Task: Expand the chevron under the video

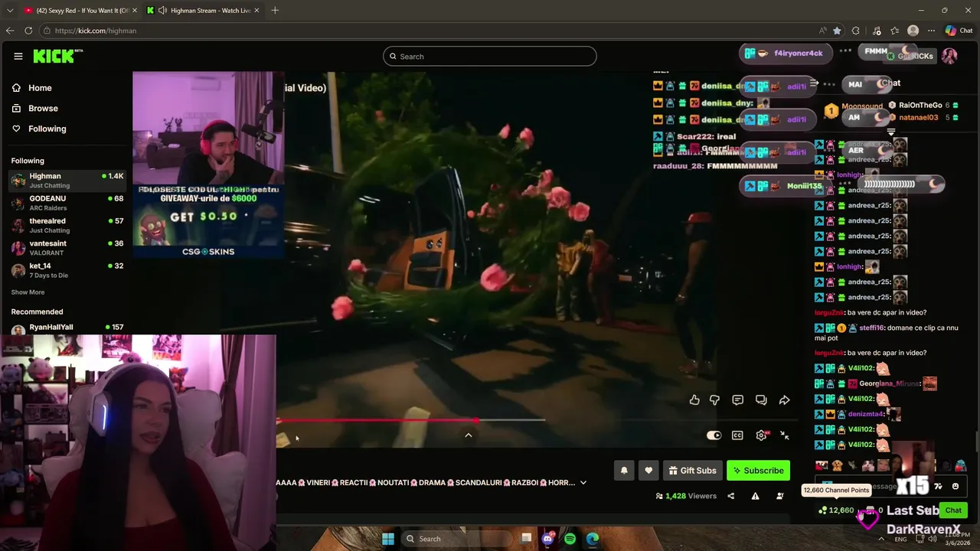Action: point(469,435)
